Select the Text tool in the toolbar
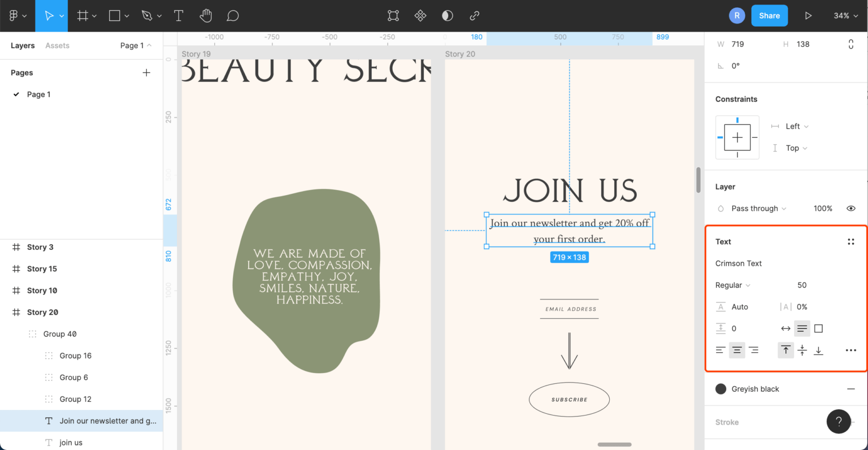The height and width of the screenshot is (450, 868). coord(179,16)
